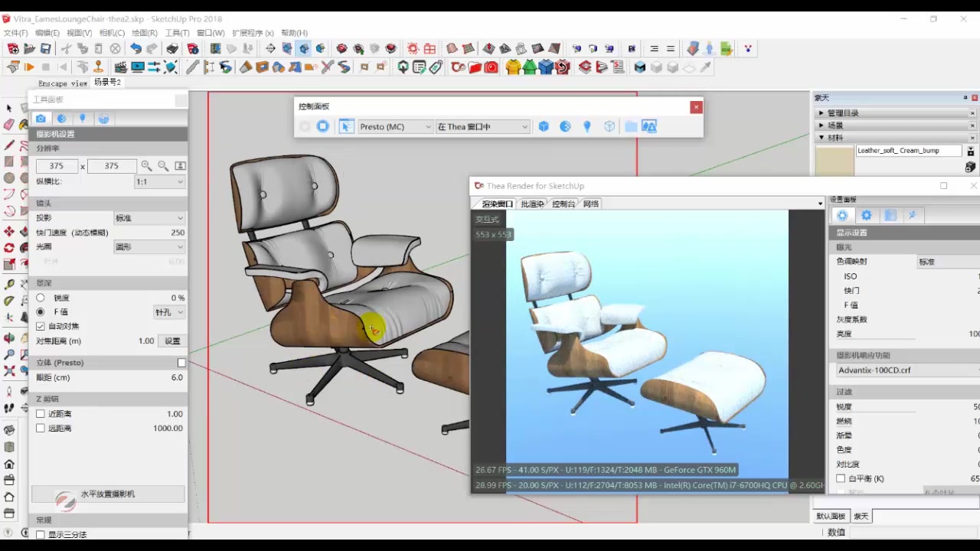Click the blue pin light icon in control panel
The height and width of the screenshot is (551, 980).
coord(587,126)
